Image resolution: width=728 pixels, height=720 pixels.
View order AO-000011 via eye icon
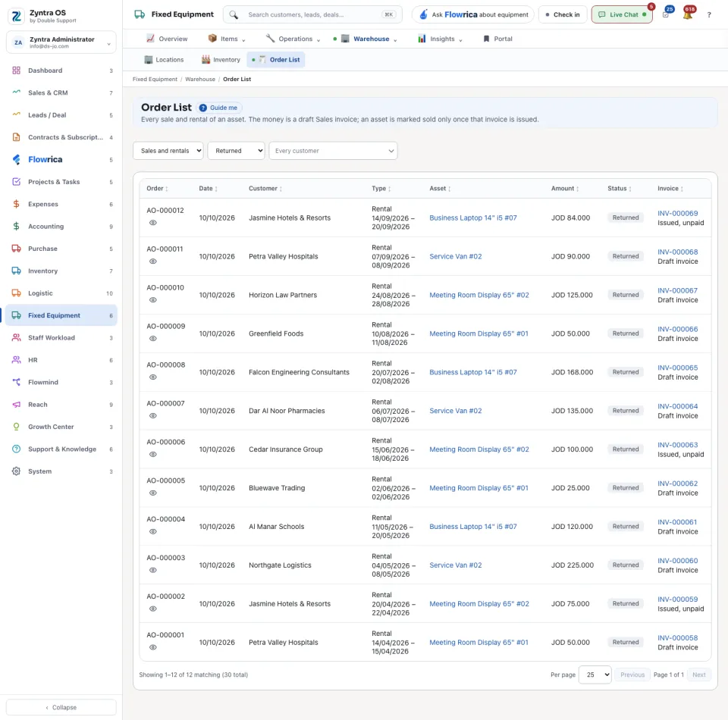point(152,261)
